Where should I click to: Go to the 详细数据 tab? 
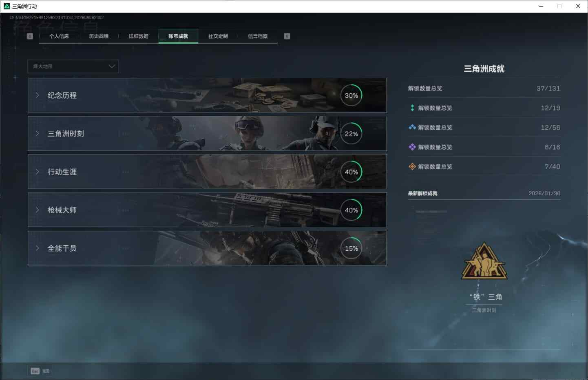(x=139, y=36)
